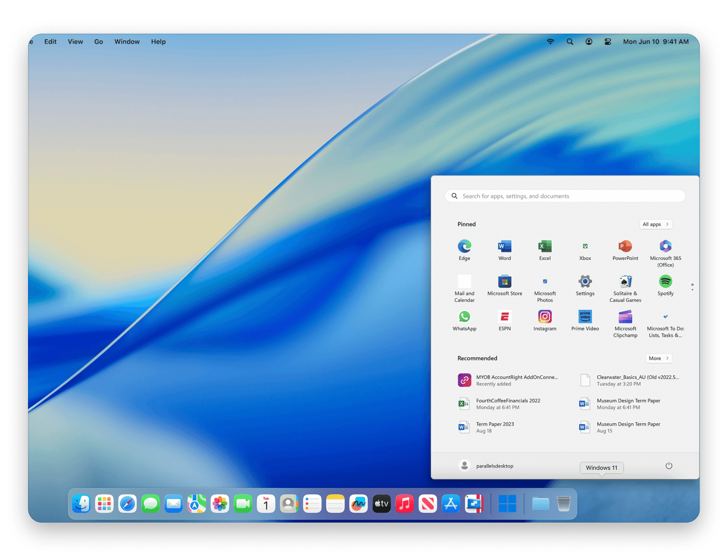Open Mail and Calendar app
Image resolution: width=728 pixels, height=560 pixels.
point(464,289)
